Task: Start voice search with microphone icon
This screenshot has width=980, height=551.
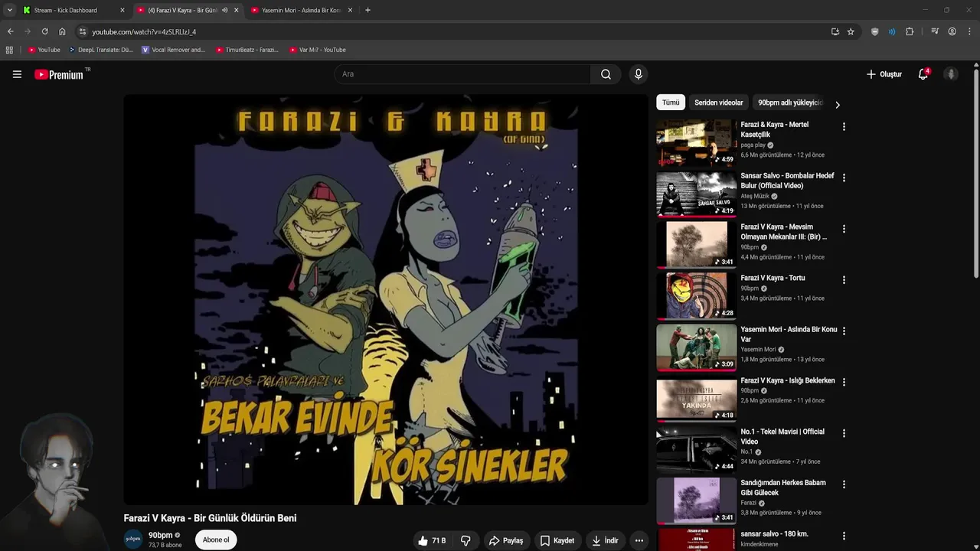Action: click(x=638, y=74)
